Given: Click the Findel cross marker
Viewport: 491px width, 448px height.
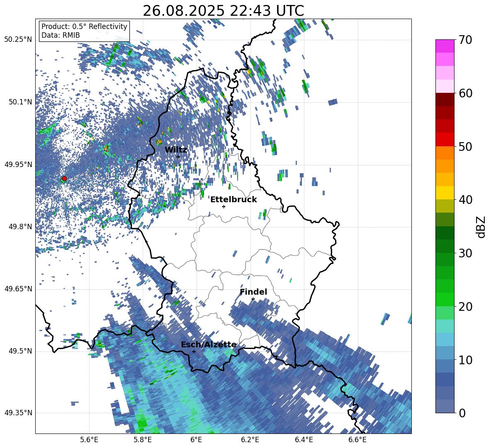Looking at the screenshot, I should 253,299.
